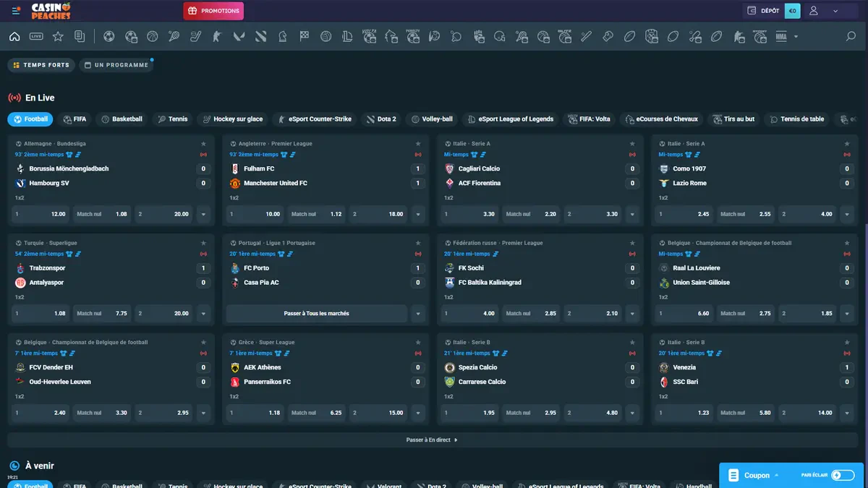This screenshot has width=868, height=488.
Task: Select the Counter-Strike soldier icon
Action: click(x=217, y=36)
